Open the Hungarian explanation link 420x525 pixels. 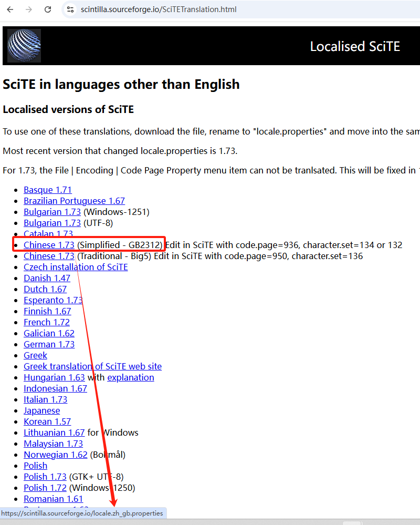pyautogui.click(x=130, y=378)
